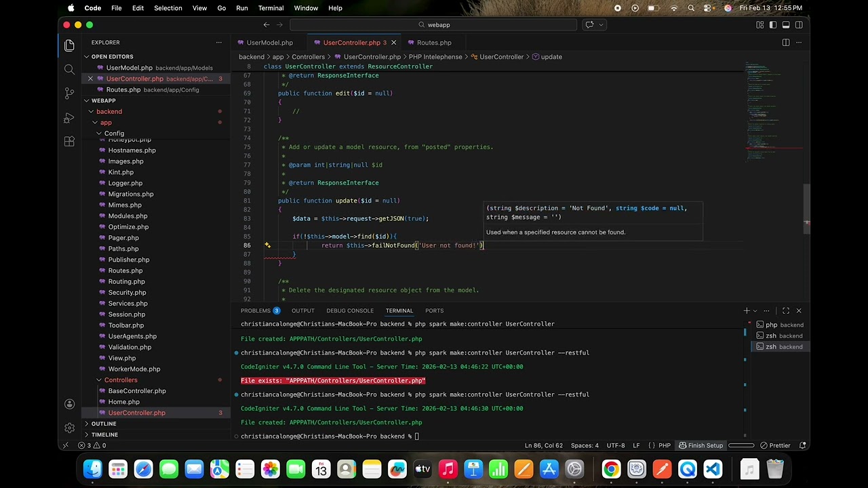The image size is (868, 488).
Task: Switch to the UserModel.php tab
Action: (x=269, y=43)
